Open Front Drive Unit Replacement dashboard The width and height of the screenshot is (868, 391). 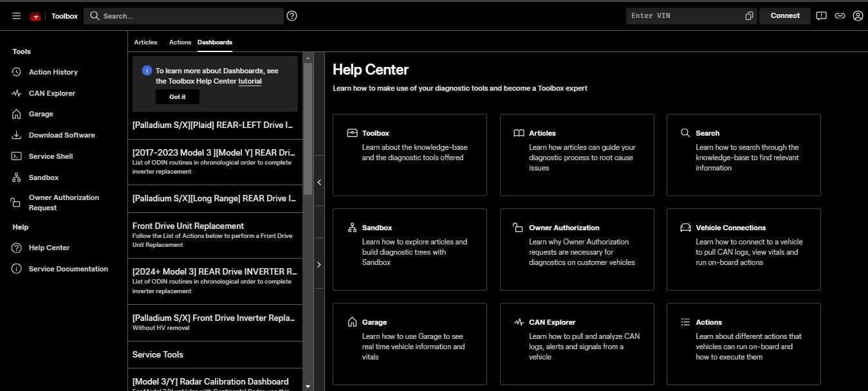tap(215, 235)
